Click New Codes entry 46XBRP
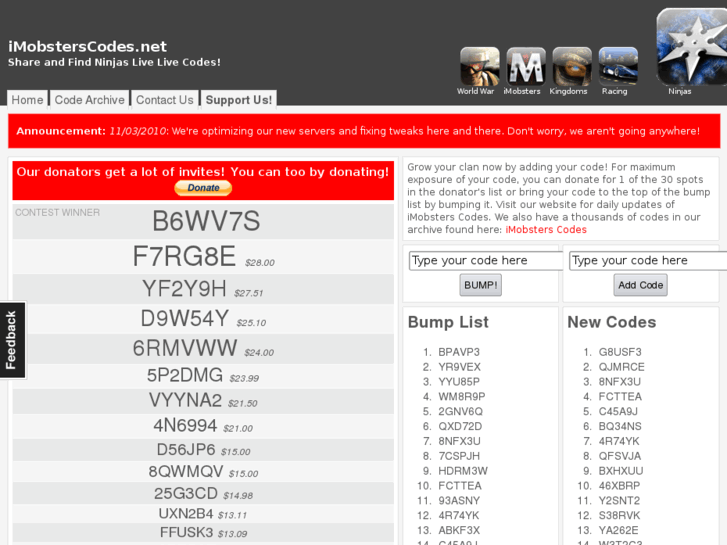This screenshot has width=727, height=545. (619, 486)
